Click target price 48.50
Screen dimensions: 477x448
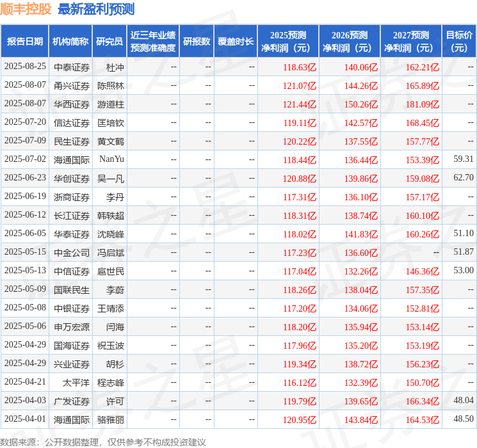(464, 419)
